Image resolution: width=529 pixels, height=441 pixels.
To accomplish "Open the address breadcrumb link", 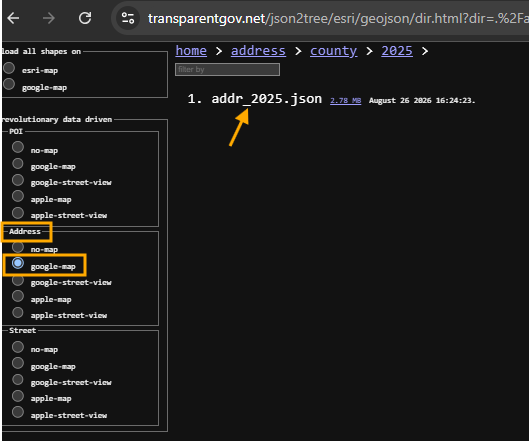I will coord(258,51).
